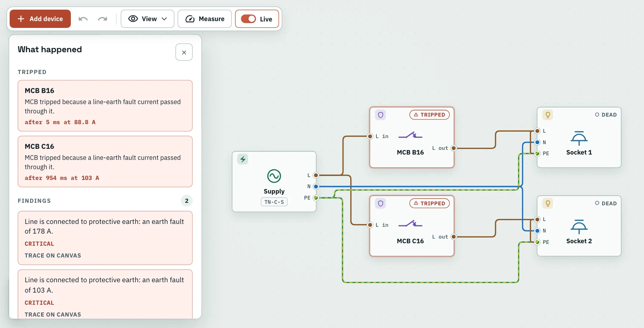Screen dimensions: 644x328
Task: Click the Supply AC source symbol
Action: 274,176
